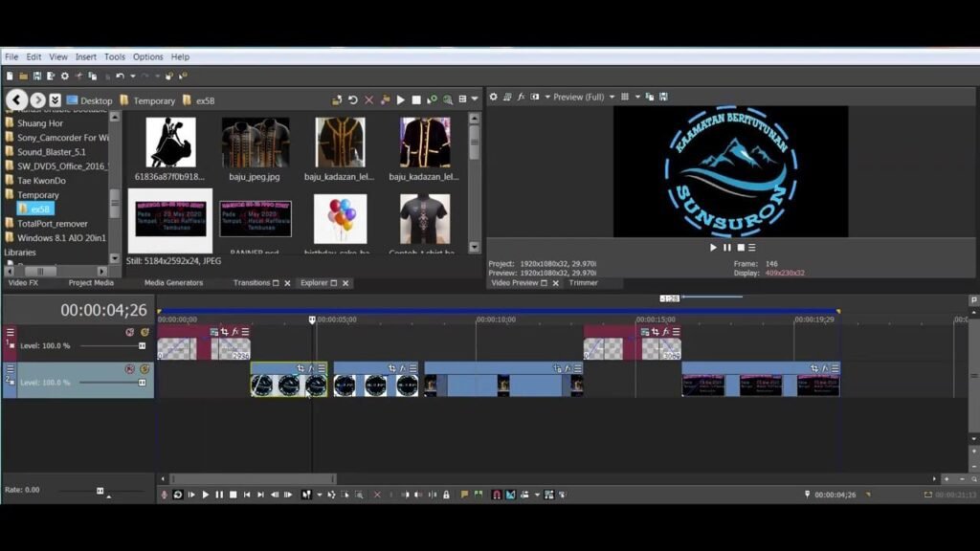Toggle split screen view in preview

coord(535,97)
